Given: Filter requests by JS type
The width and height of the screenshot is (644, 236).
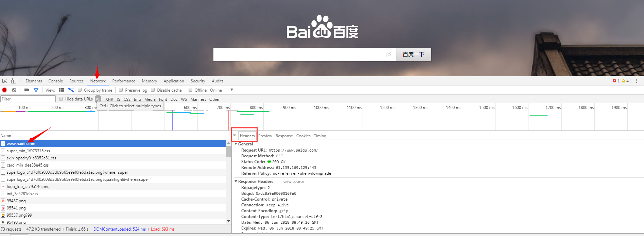Looking at the screenshot, I should click(x=118, y=99).
